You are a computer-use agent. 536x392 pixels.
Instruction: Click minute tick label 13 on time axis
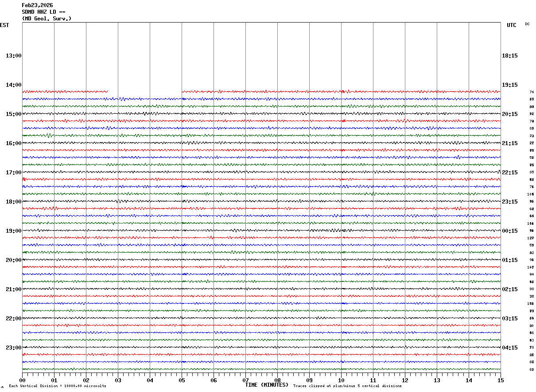point(437,380)
